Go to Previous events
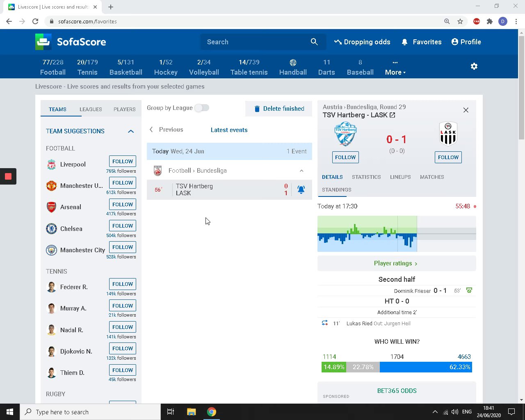 tap(166, 130)
